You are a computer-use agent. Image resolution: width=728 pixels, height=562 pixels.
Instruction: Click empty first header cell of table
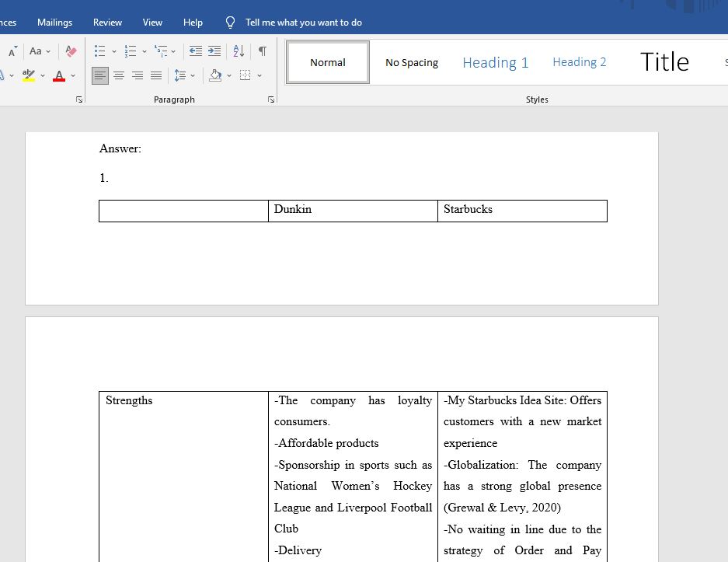click(x=183, y=211)
